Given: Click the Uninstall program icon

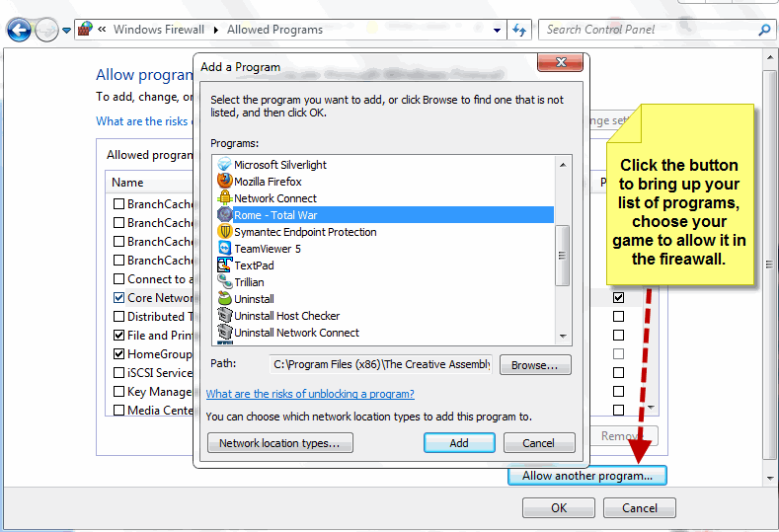Looking at the screenshot, I should [224, 298].
